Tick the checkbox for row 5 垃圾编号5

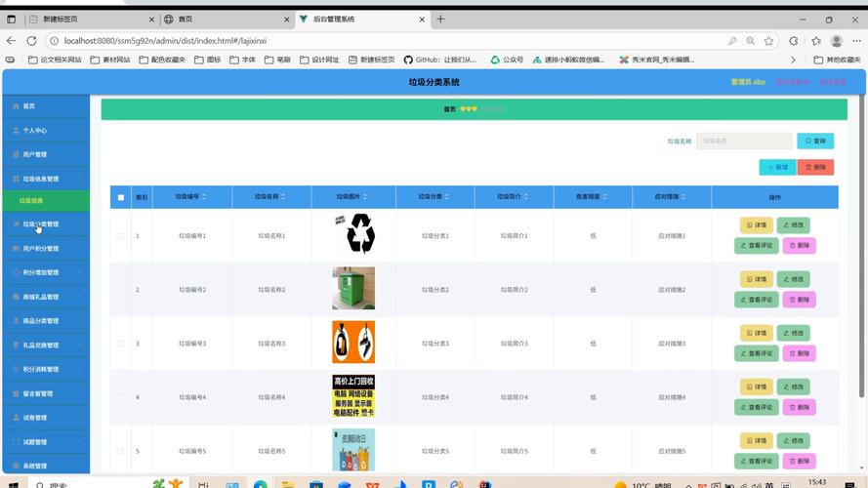120,451
